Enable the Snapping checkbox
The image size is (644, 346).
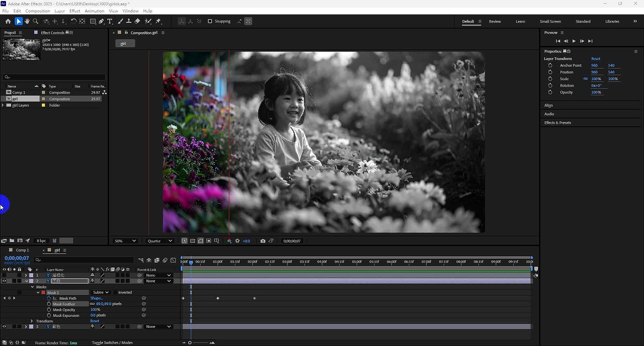coord(210,21)
